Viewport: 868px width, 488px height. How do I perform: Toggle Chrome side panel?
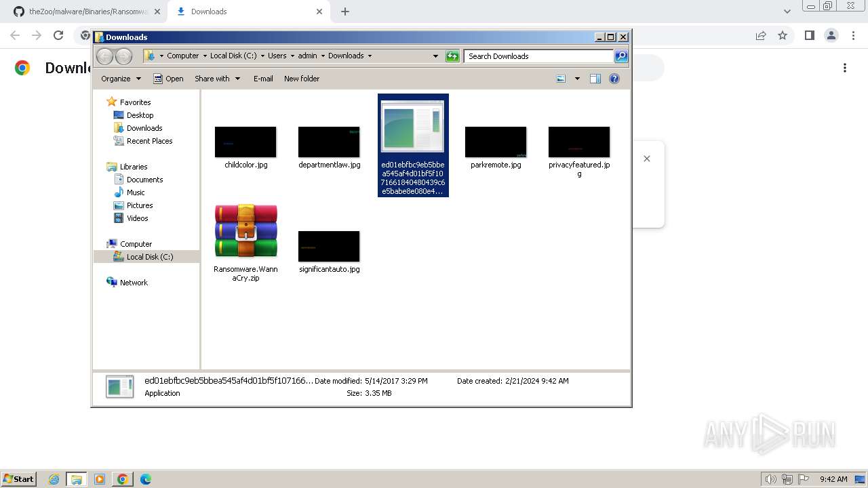[x=809, y=35]
